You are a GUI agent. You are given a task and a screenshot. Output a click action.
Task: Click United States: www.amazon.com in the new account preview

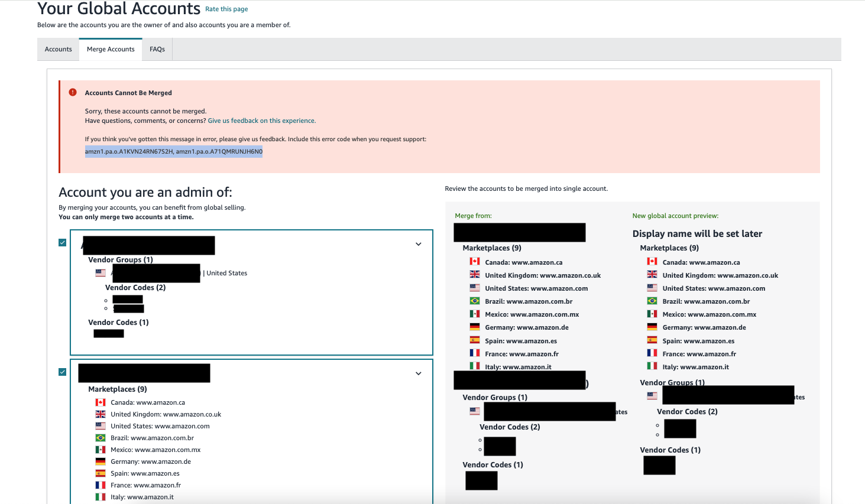[x=714, y=288]
